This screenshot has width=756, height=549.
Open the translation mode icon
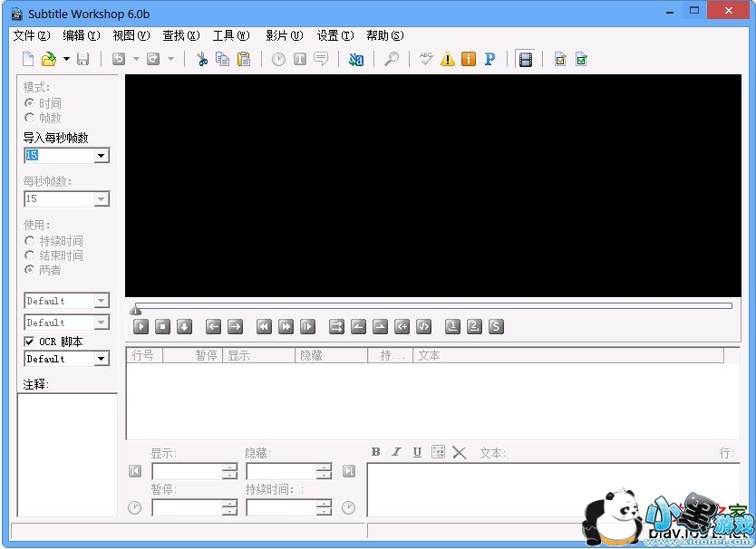(x=357, y=58)
